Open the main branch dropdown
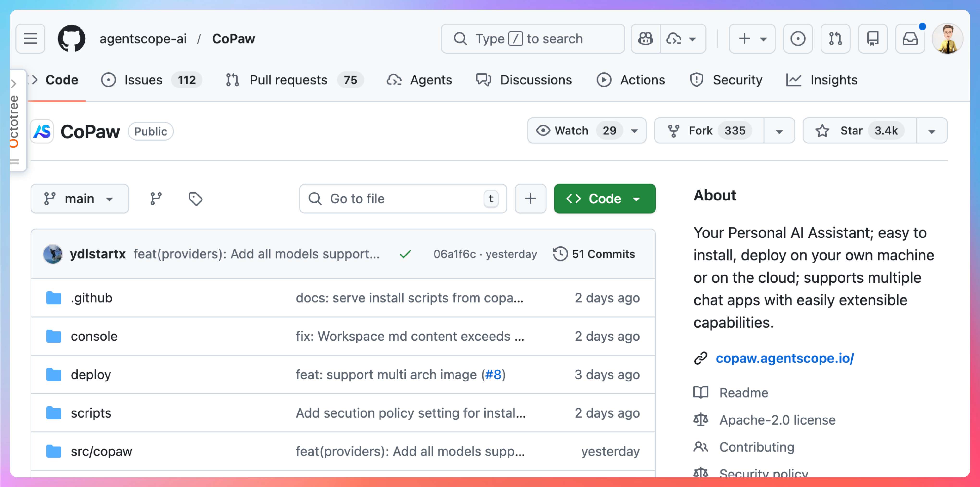 pyautogui.click(x=80, y=198)
